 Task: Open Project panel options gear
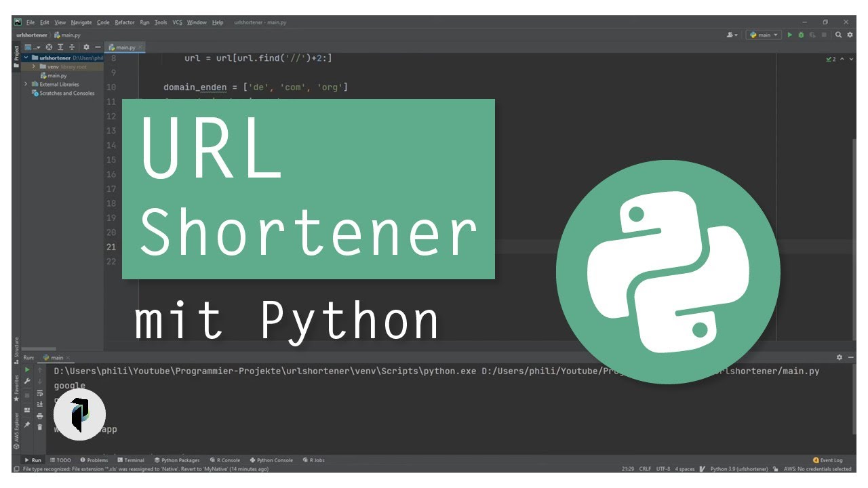click(x=86, y=47)
